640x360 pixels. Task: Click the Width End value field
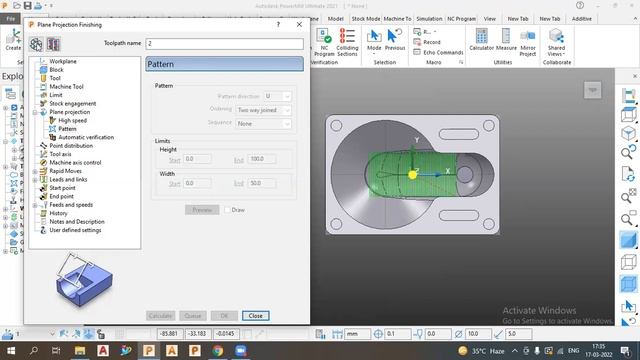[262, 184]
